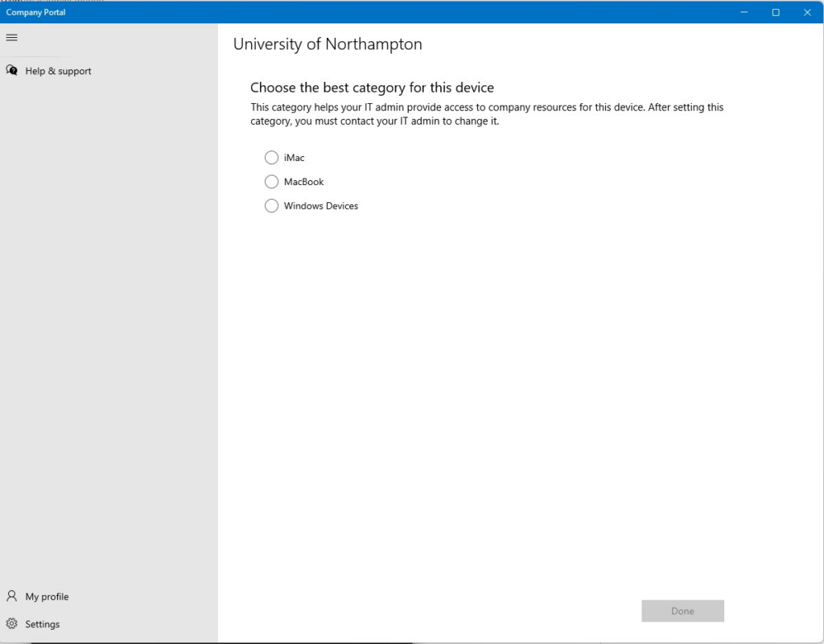Choose the Windows Devices radio button
824x644 pixels.
tap(271, 205)
